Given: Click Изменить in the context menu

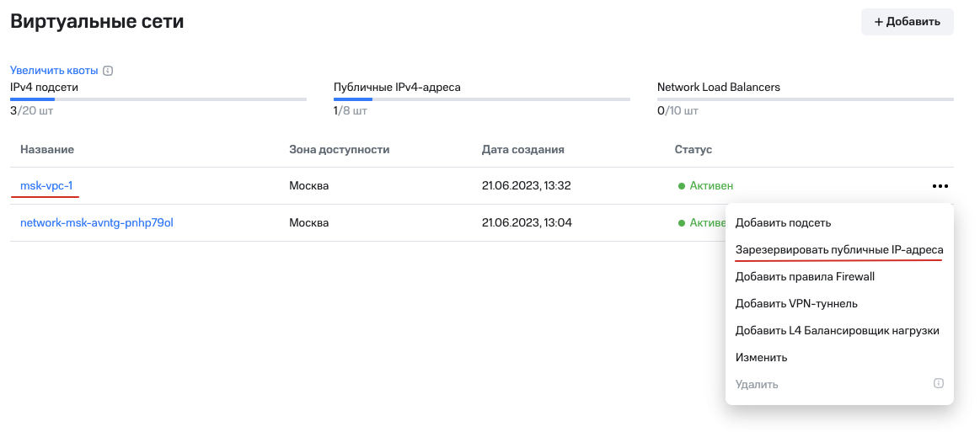Looking at the screenshot, I should pyautogui.click(x=761, y=357).
